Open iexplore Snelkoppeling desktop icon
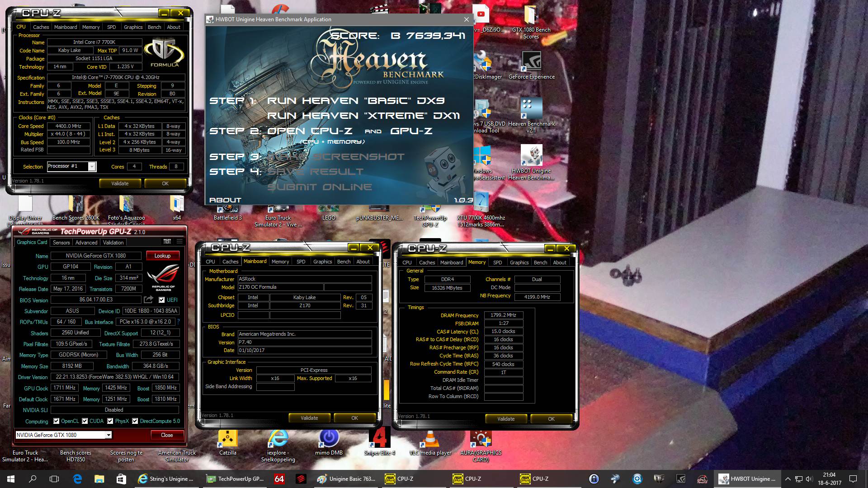 [x=278, y=446]
